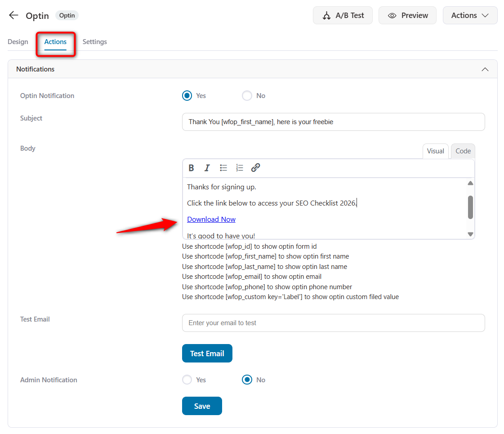
Task: Insert a bulleted list in the email body
Action: [x=223, y=167]
